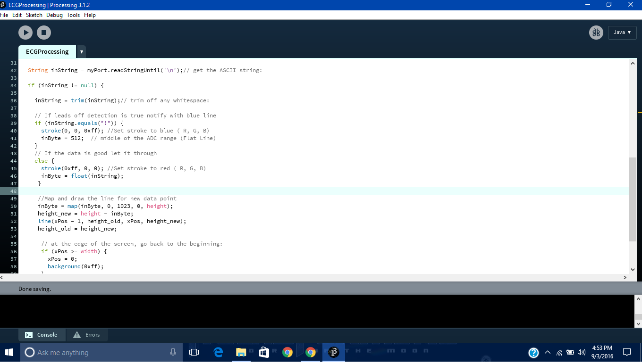Click 'background(0xff)' line

click(x=76, y=266)
